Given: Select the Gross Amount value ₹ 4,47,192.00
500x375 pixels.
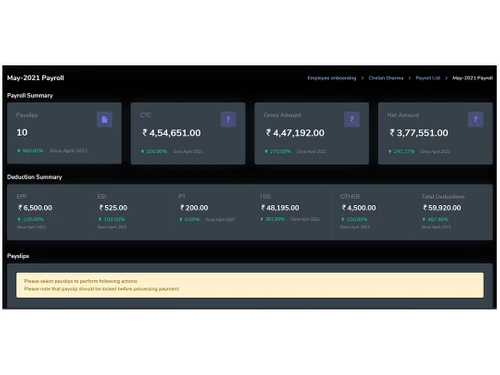Looking at the screenshot, I should click(295, 133).
